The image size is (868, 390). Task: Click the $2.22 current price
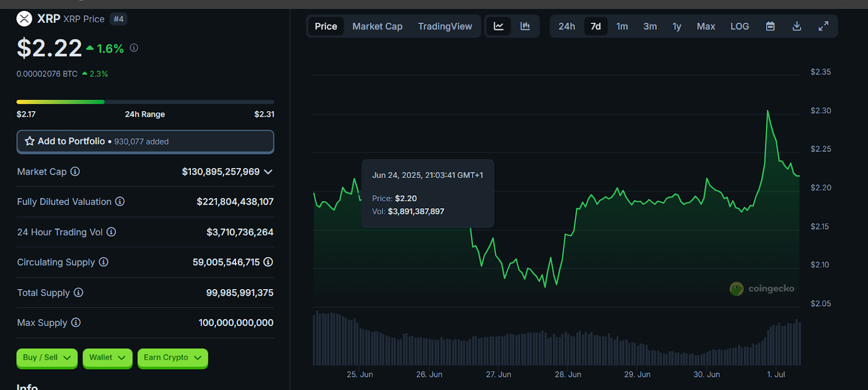click(x=49, y=48)
